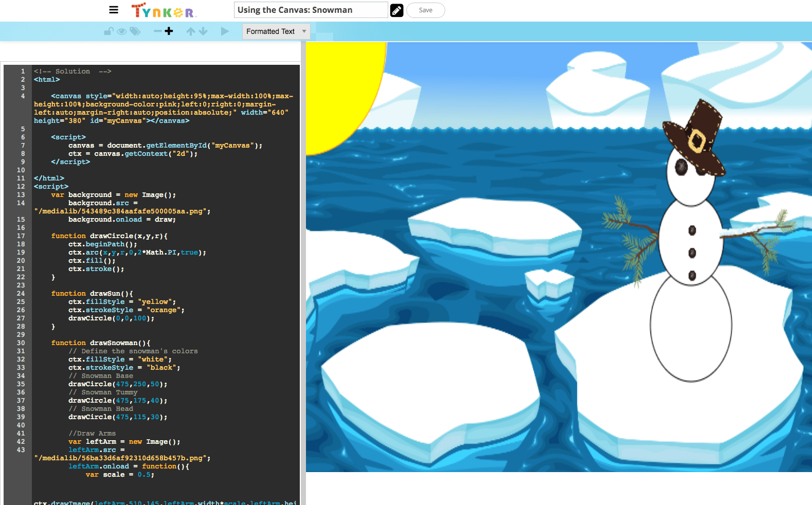Click the move down arrow icon

click(203, 31)
